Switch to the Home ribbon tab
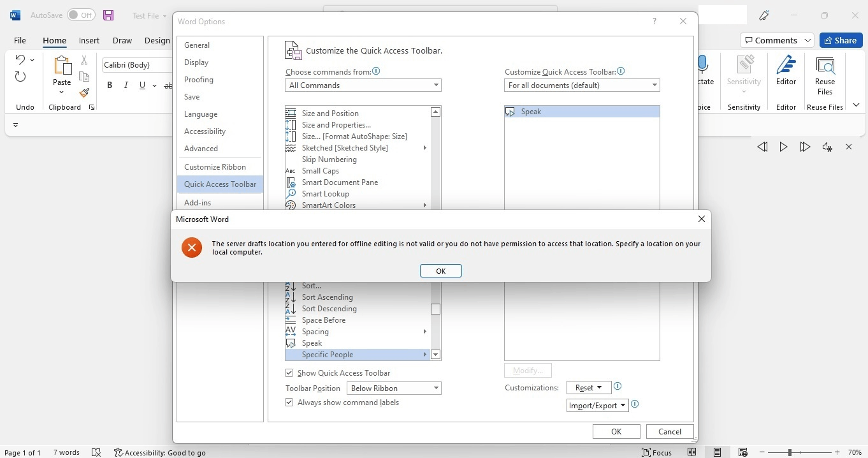Screen dimensions: 868x458 point(54,40)
